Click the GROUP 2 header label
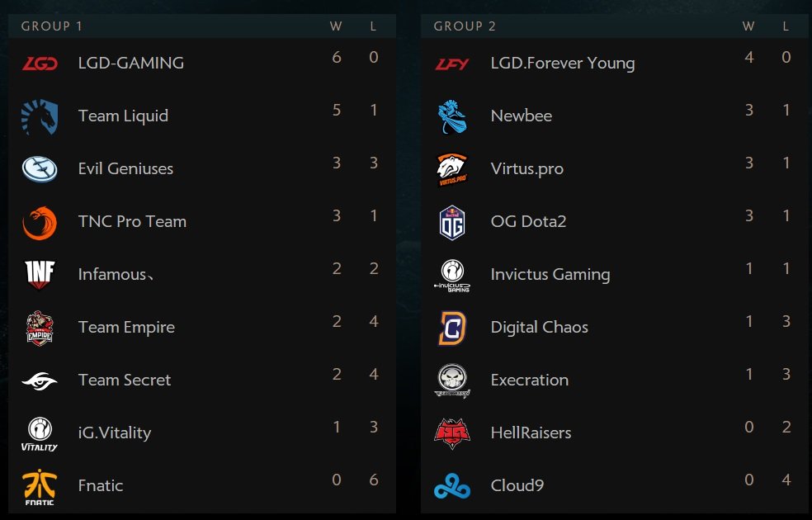Screen dimensions: 812x520 pyautogui.click(x=465, y=26)
